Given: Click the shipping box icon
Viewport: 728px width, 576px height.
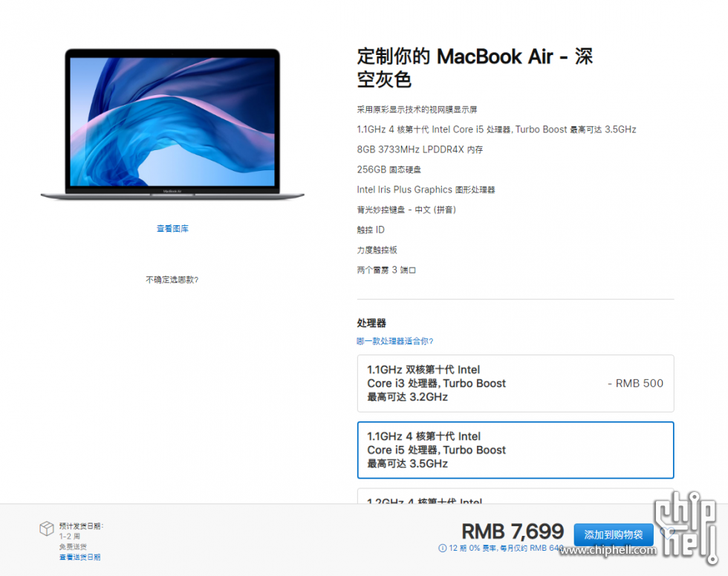Looking at the screenshot, I should [x=46, y=528].
